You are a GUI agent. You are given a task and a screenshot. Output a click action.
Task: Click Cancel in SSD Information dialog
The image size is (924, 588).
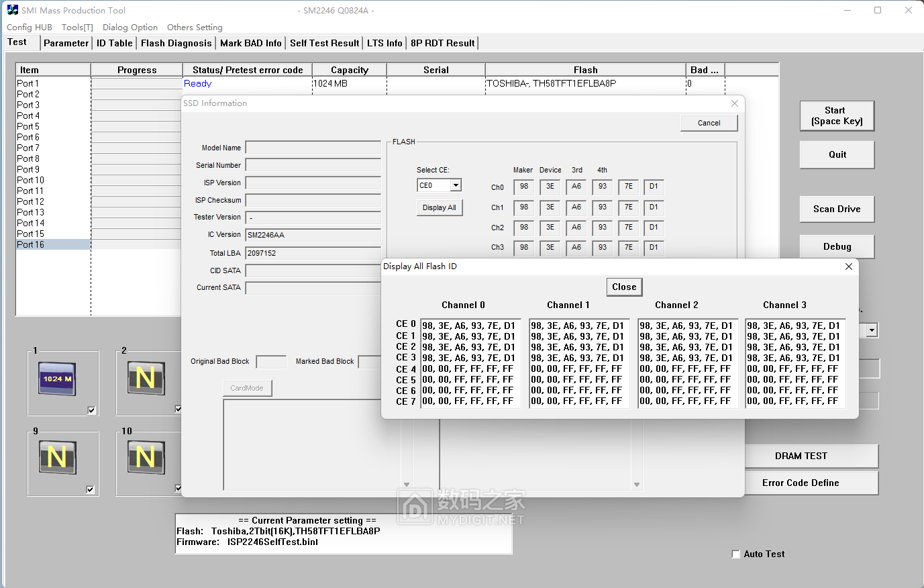[x=709, y=123]
